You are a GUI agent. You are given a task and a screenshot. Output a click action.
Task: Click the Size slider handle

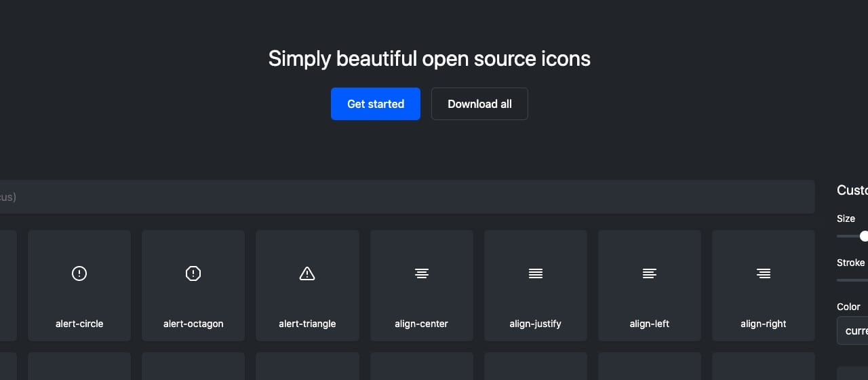click(864, 236)
